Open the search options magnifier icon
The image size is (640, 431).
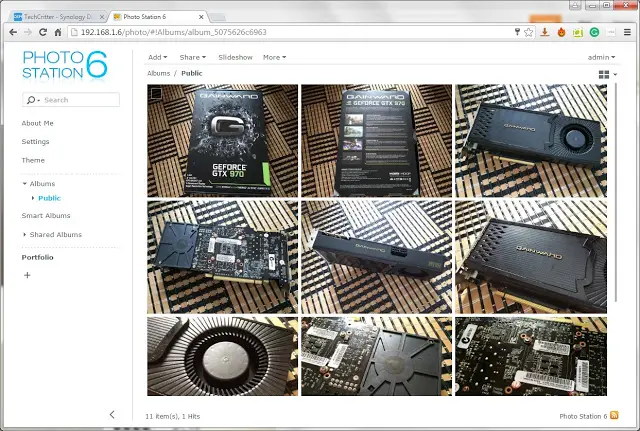[x=33, y=100]
